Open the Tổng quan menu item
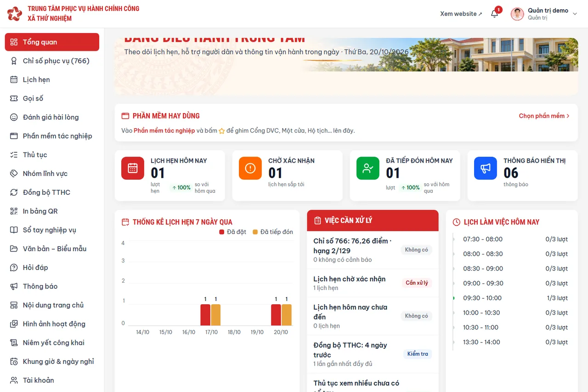 pyautogui.click(x=52, y=42)
